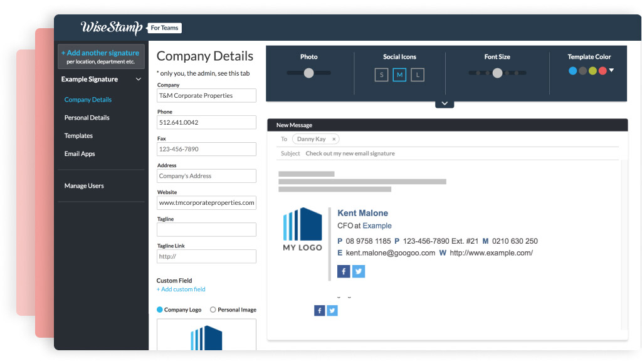Select the Company Logo radio button
This screenshot has height=364, width=642.
(x=159, y=309)
